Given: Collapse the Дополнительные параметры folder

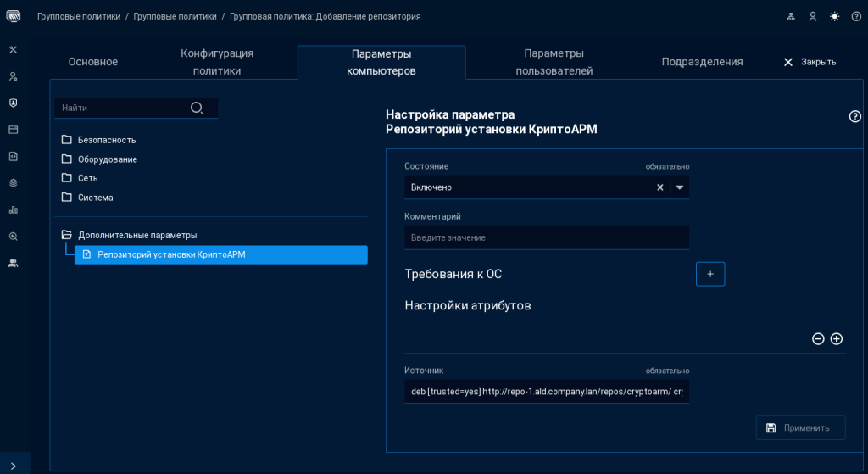Looking at the screenshot, I should pos(67,235).
